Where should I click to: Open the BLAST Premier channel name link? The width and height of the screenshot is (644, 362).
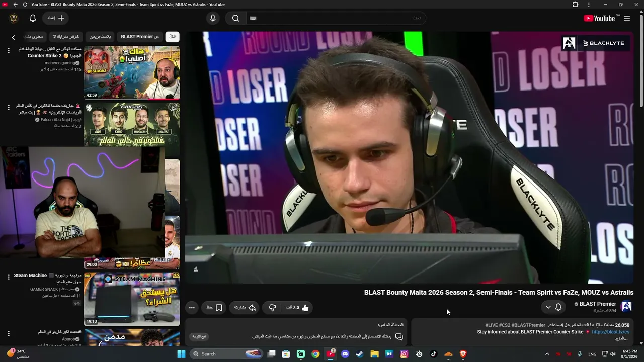(x=598, y=304)
